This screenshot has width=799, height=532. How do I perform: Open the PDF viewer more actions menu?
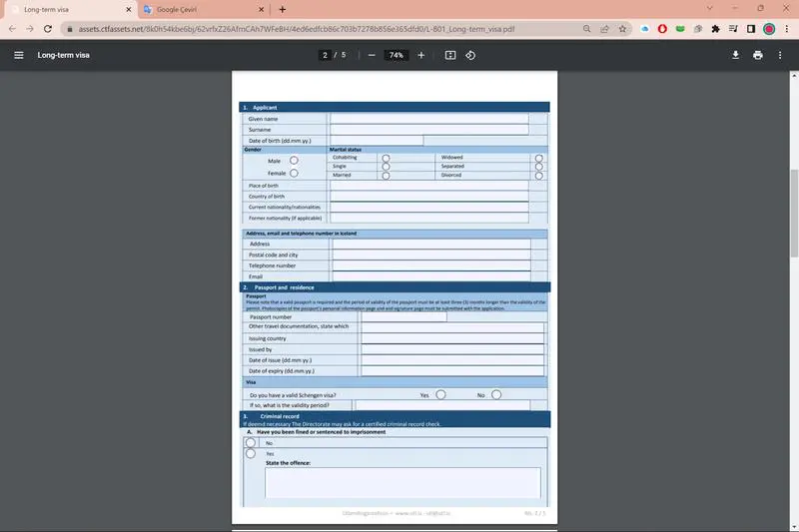pos(780,55)
